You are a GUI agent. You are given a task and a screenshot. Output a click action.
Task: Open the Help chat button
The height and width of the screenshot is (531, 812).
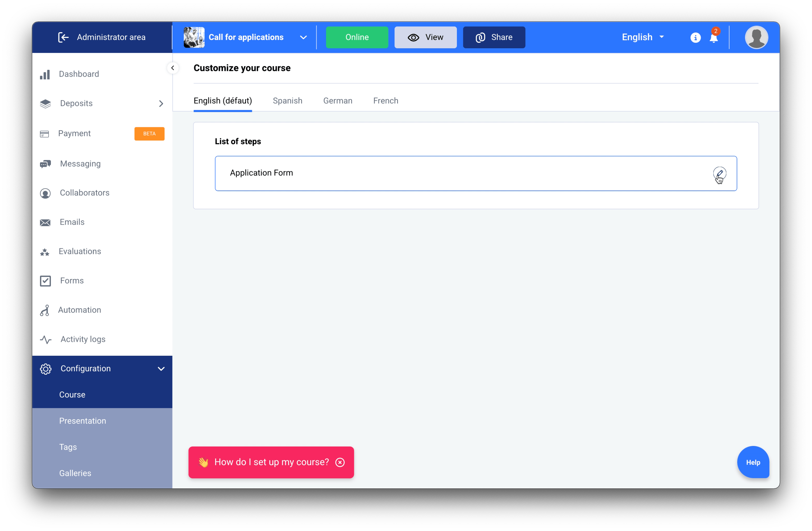point(753,462)
